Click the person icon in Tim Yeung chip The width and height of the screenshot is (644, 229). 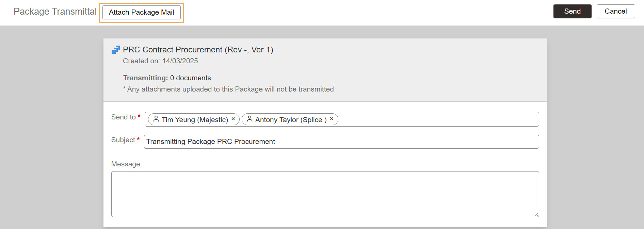pos(156,119)
